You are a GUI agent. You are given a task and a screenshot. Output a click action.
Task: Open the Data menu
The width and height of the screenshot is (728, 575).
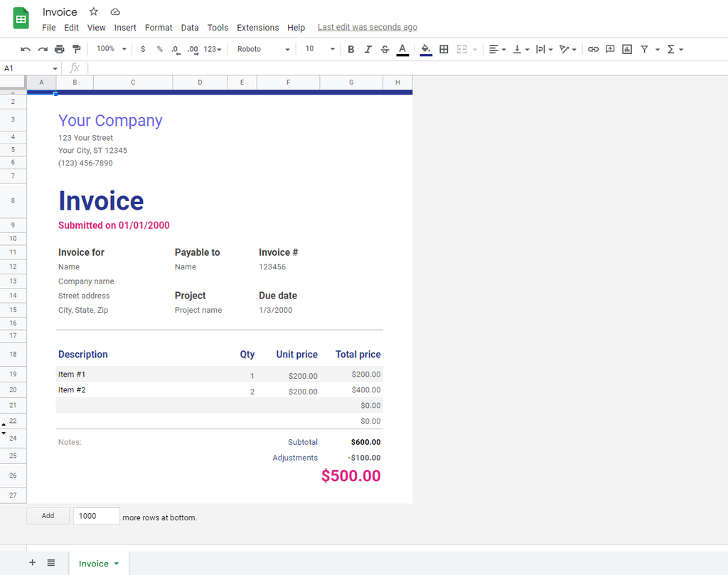tap(190, 28)
